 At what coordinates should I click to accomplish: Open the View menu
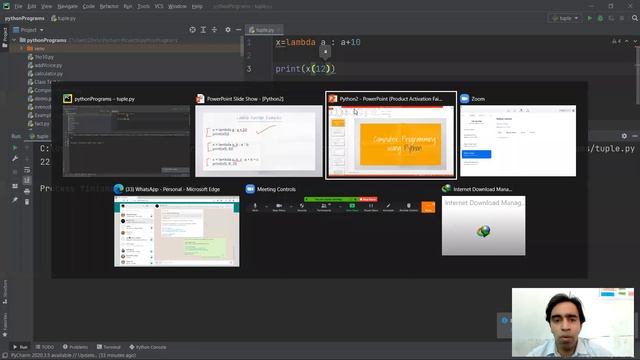47,6
